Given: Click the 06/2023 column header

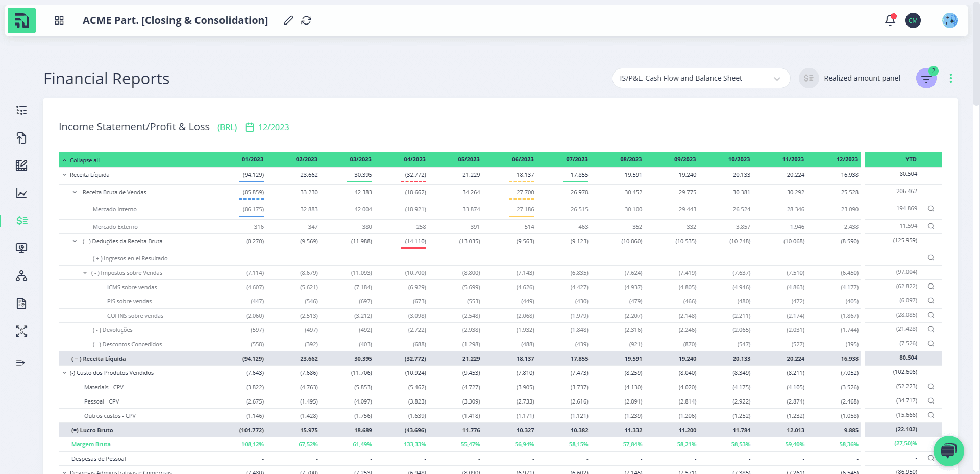Looking at the screenshot, I should 523,159.
